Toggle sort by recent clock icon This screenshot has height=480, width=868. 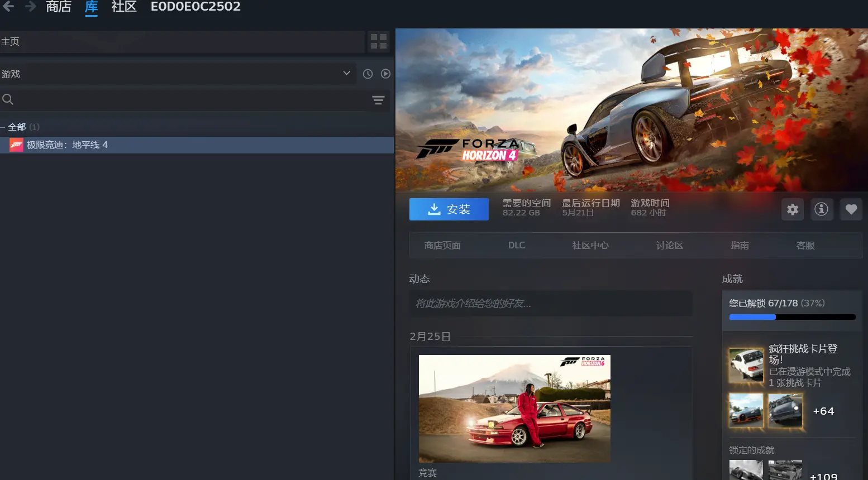point(368,74)
